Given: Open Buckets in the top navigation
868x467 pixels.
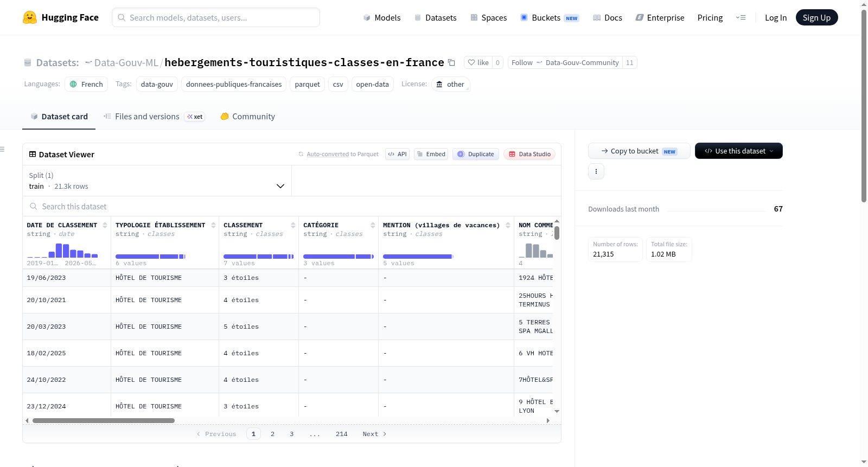Looking at the screenshot, I should click(x=550, y=17).
